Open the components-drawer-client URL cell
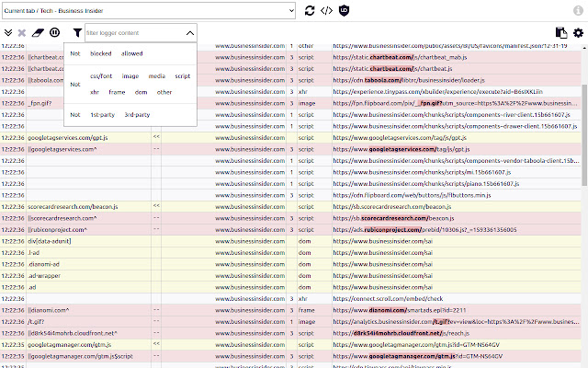The width and height of the screenshot is (588, 368). [457, 127]
